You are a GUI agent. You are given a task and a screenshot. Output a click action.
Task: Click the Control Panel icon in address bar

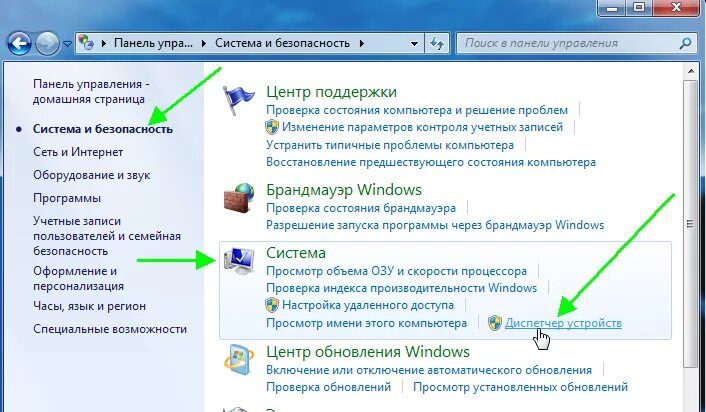coord(86,43)
